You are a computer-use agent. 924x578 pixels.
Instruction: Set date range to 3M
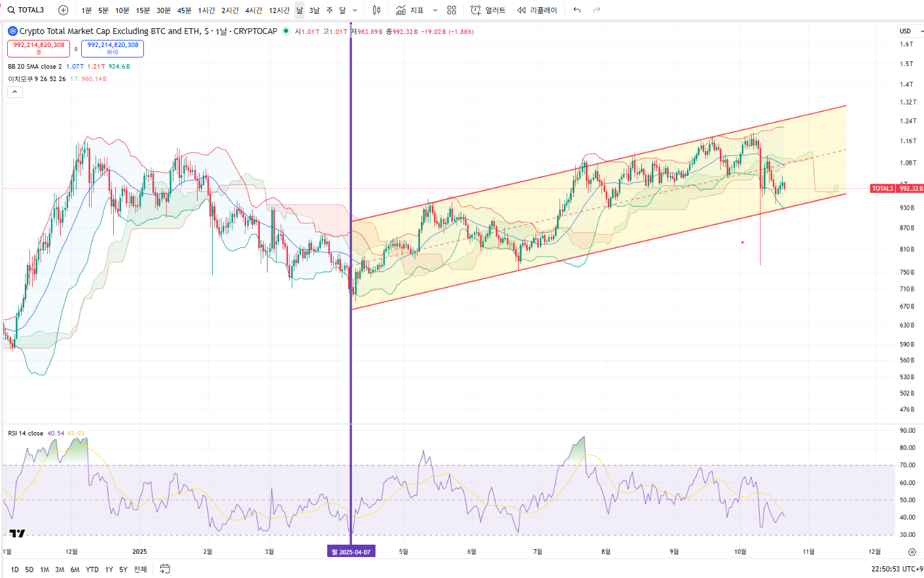[x=60, y=569]
